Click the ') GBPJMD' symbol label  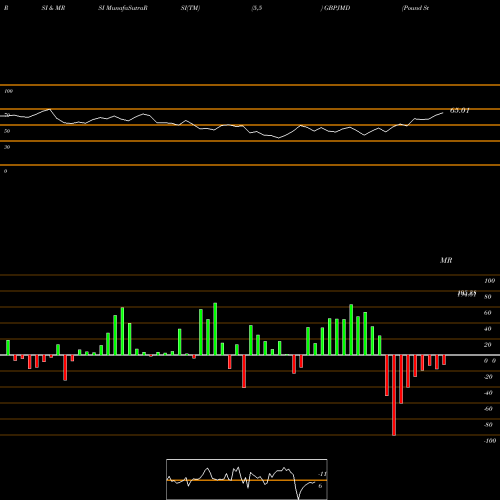[x=335, y=8]
